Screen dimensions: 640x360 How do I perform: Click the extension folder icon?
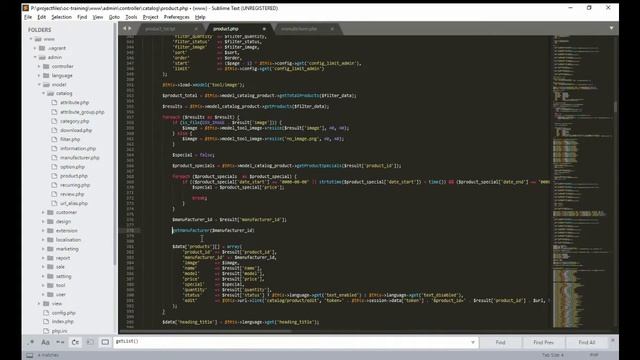click(50, 231)
